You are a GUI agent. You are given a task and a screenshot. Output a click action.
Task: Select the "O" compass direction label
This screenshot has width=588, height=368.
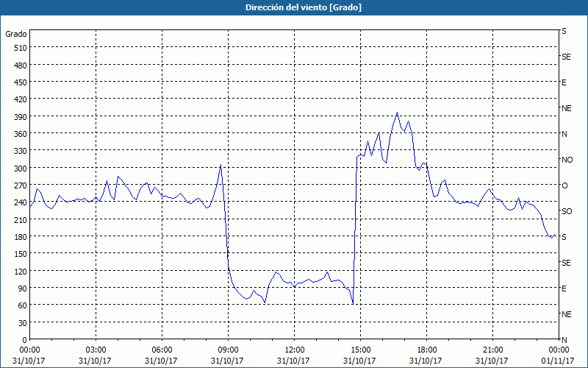click(x=564, y=185)
